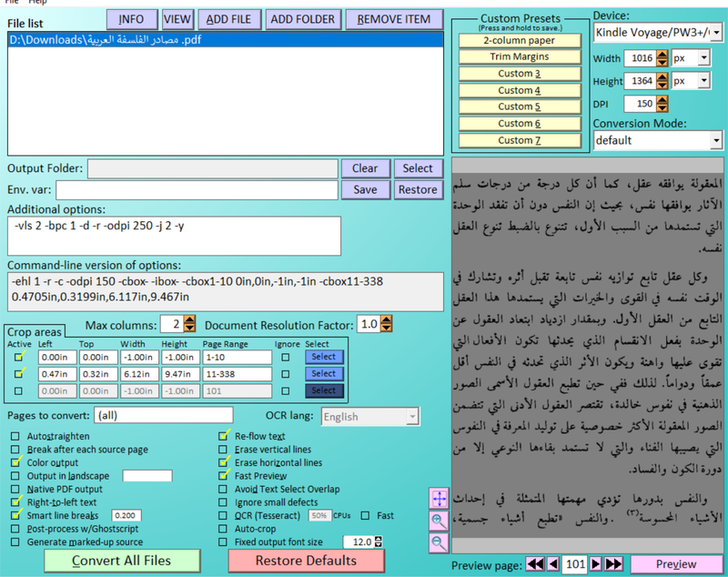Toggle OCR (Tesseract) processing
The height and width of the screenshot is (577, 728).
click(x=221, y=515)
